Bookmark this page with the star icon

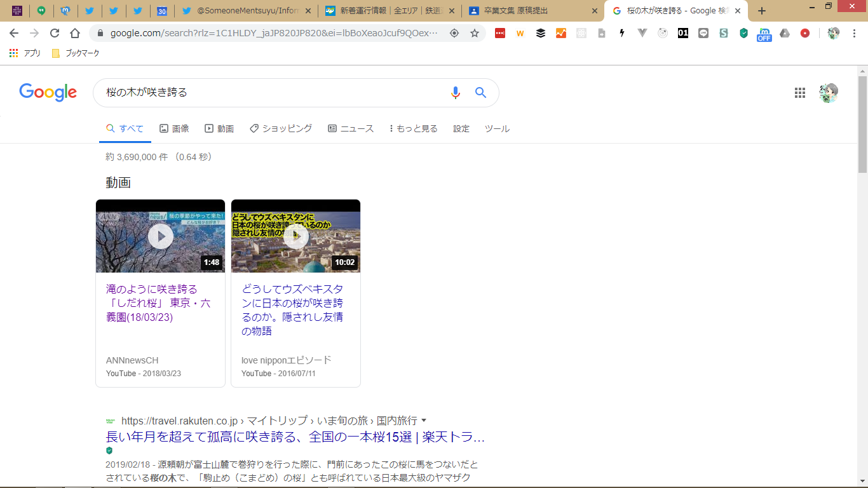coord(475,33)
